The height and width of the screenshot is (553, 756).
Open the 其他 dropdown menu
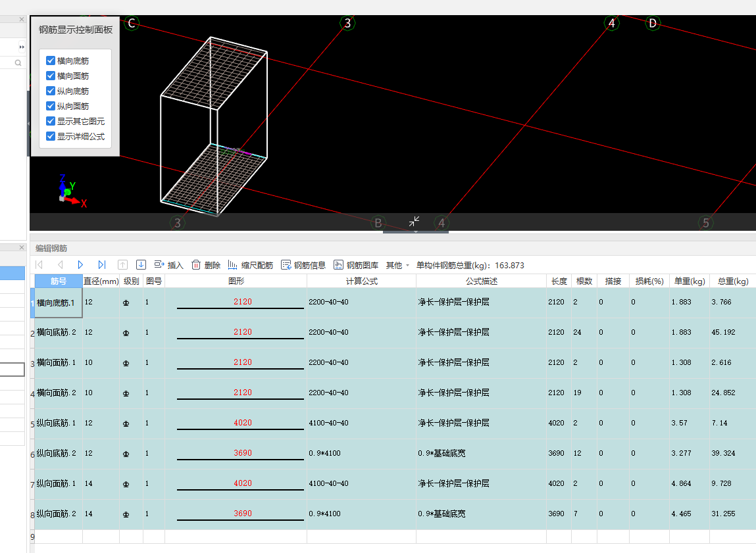[398, 265]
